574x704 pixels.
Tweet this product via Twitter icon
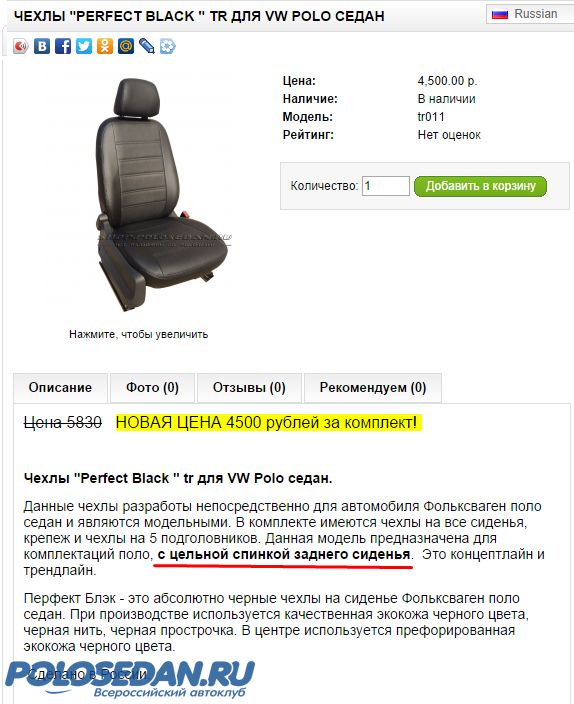click(84, 46)
